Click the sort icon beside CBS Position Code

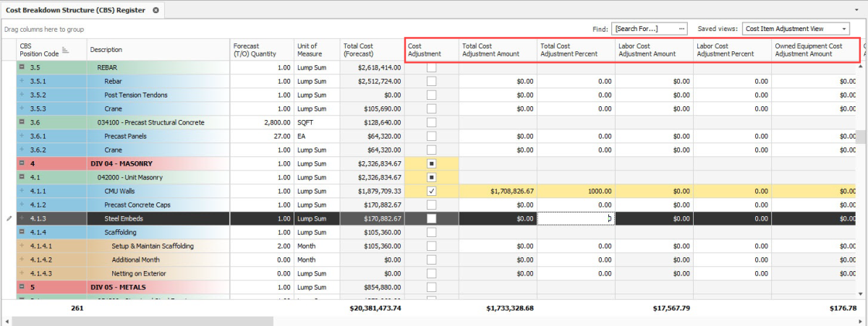tap(65, 50)
